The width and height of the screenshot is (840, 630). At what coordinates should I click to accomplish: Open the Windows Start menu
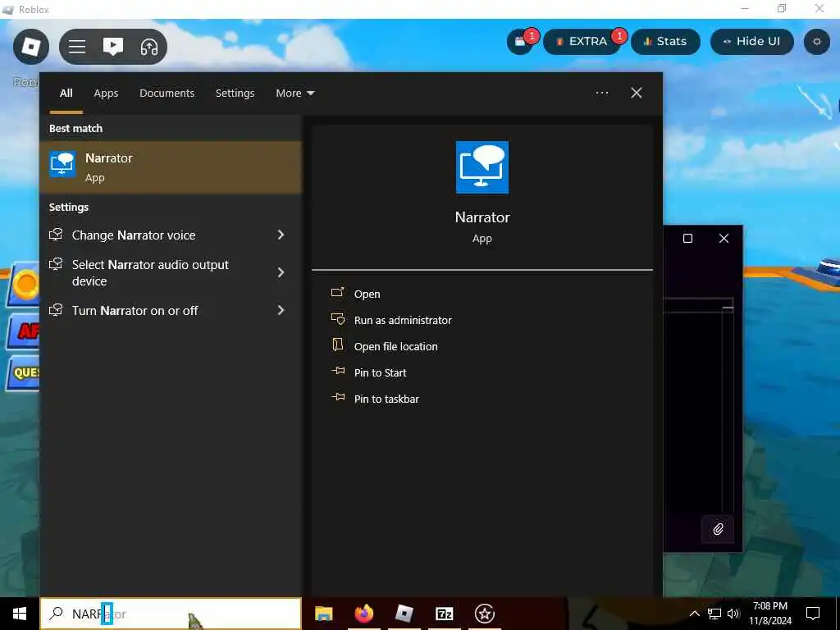pyautogui.click(x=20, y=614)
